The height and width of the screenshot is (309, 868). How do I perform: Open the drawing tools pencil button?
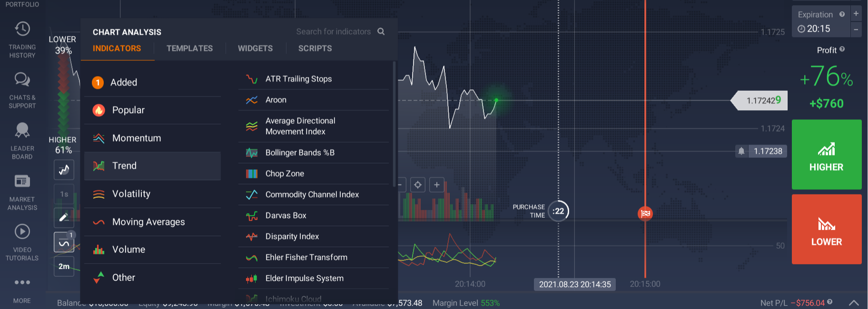click(x=64, y=218)
